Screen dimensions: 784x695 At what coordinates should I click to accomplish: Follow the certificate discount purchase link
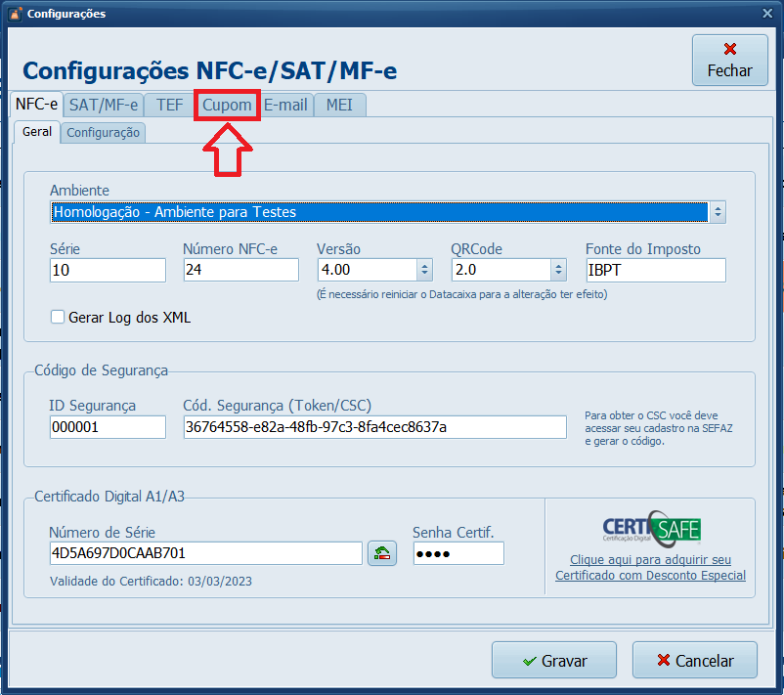point(650,568)
